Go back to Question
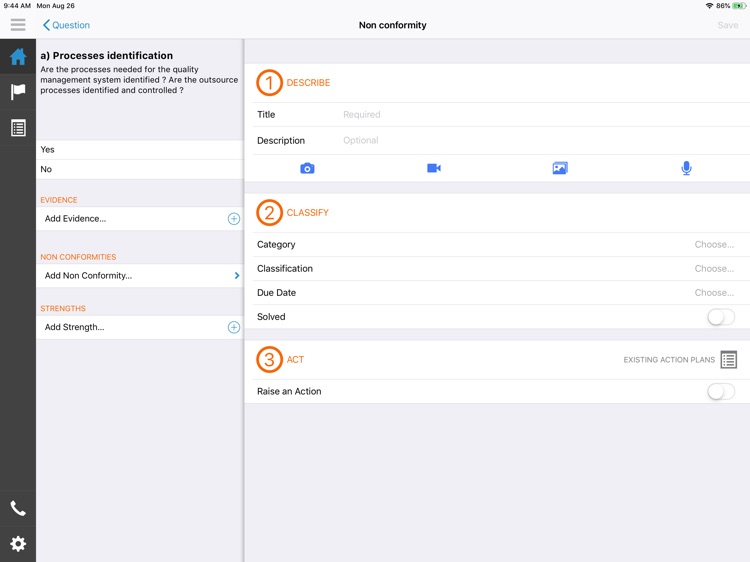750x562 pixels. (66, 25)
